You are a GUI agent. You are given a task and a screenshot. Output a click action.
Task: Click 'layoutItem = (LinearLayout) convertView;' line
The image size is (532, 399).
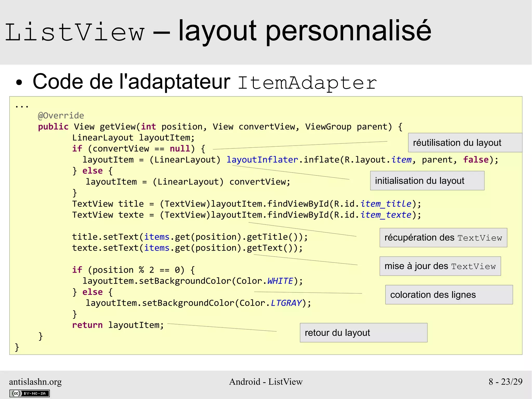point(188,182)
